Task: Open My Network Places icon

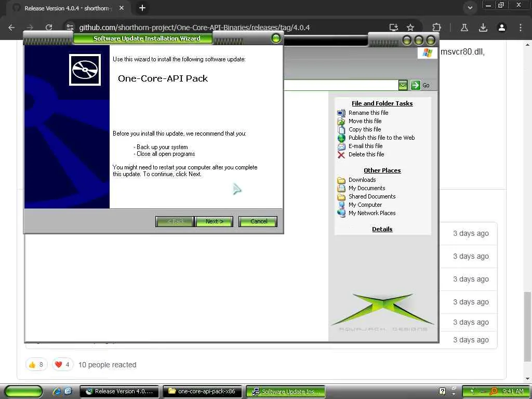Action: coord(341,213)
